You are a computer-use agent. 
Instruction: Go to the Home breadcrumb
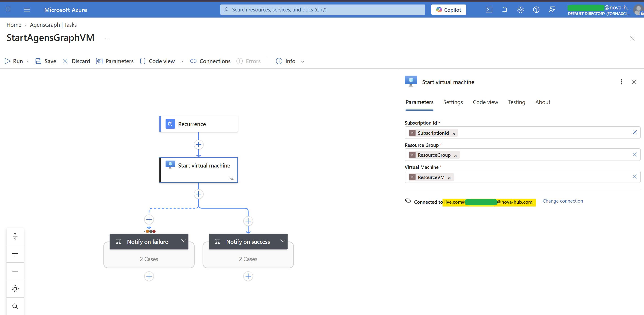14,25
